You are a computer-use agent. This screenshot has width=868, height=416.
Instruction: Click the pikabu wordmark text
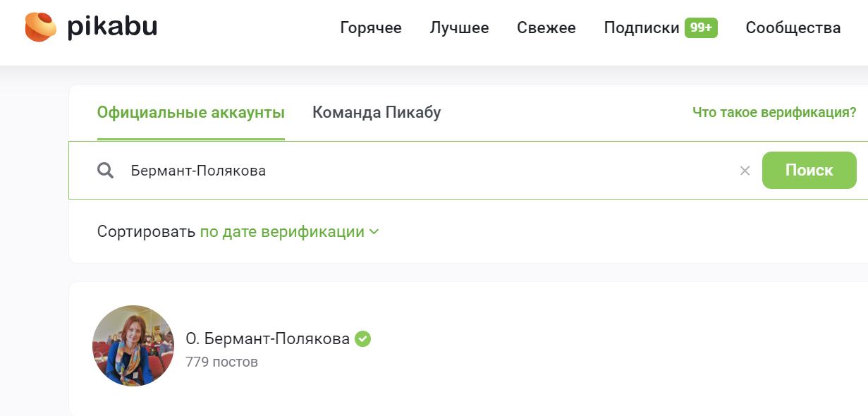(x=112, y=27)
